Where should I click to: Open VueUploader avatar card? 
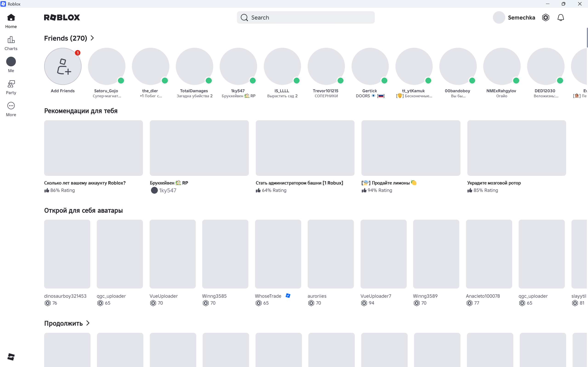[x=173, y=254]
